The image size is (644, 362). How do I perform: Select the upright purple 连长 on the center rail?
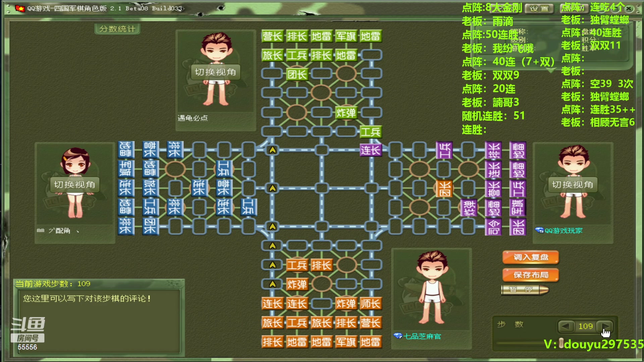370,150
